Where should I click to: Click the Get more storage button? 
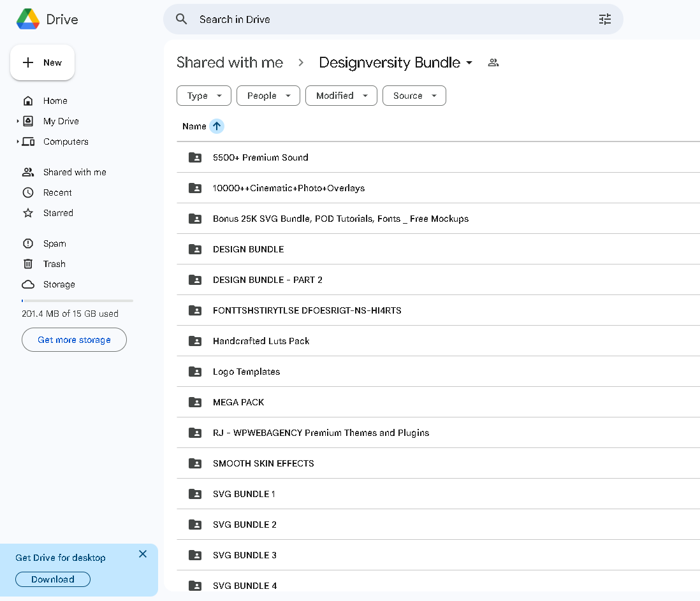[x=74, y=340]
